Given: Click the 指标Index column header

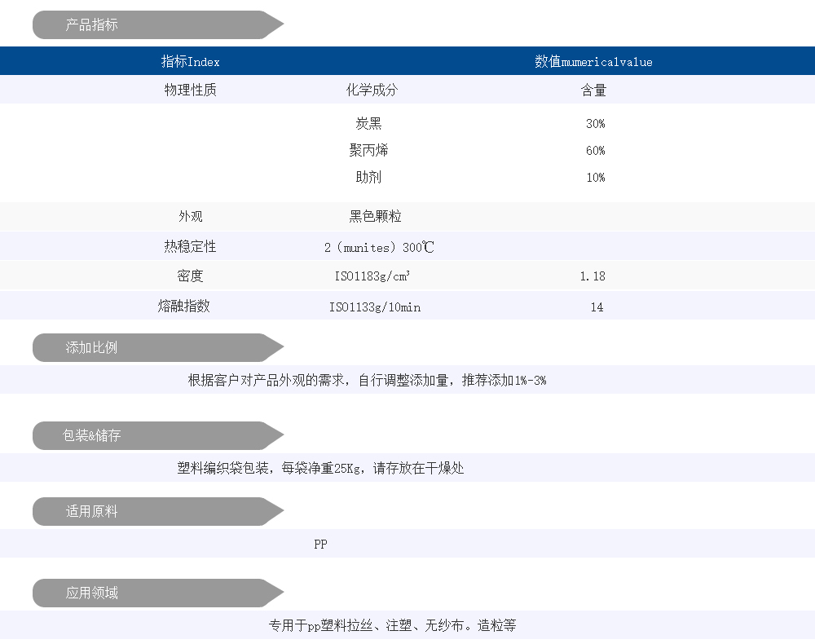Looking at the screenshot, I should 190,62.
